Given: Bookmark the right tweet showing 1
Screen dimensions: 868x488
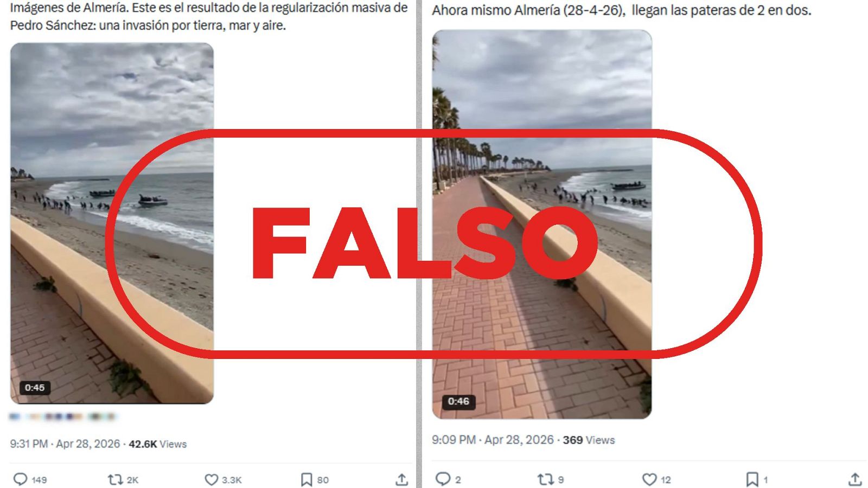Looking at the screenshot, I should click(x=752, y=479).
